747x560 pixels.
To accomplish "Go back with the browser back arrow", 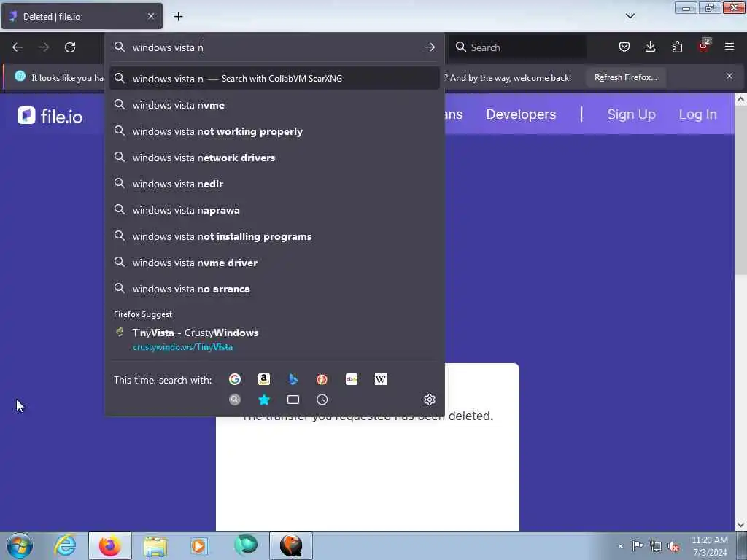I will 18,47.
